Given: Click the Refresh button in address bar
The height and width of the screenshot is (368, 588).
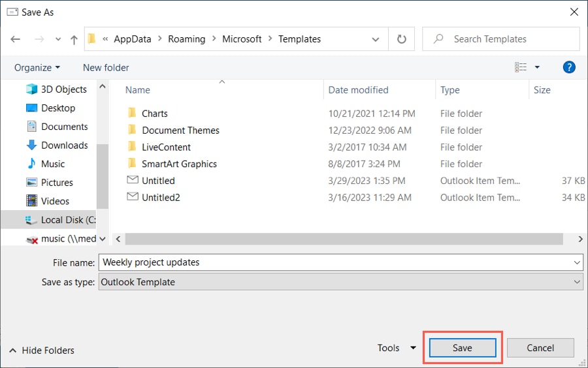Looking at the screenshot, I should click(x=401, y=39).
